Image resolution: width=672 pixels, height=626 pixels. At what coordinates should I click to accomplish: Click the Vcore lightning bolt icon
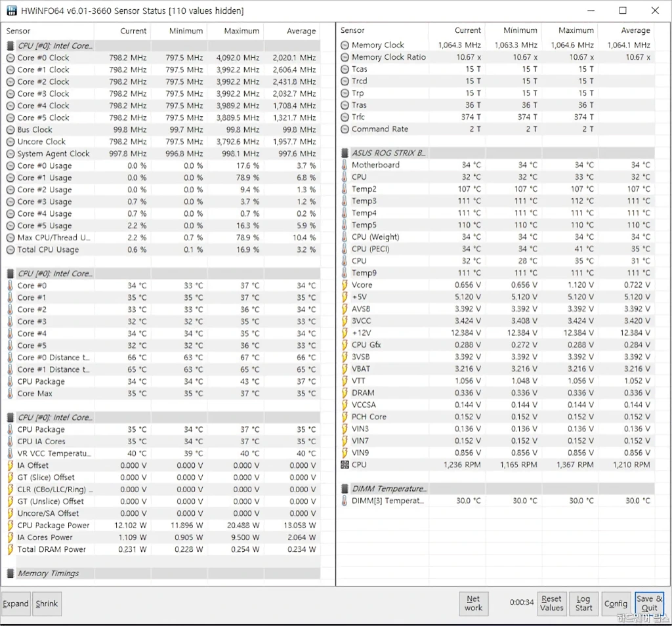coord(345,285)
